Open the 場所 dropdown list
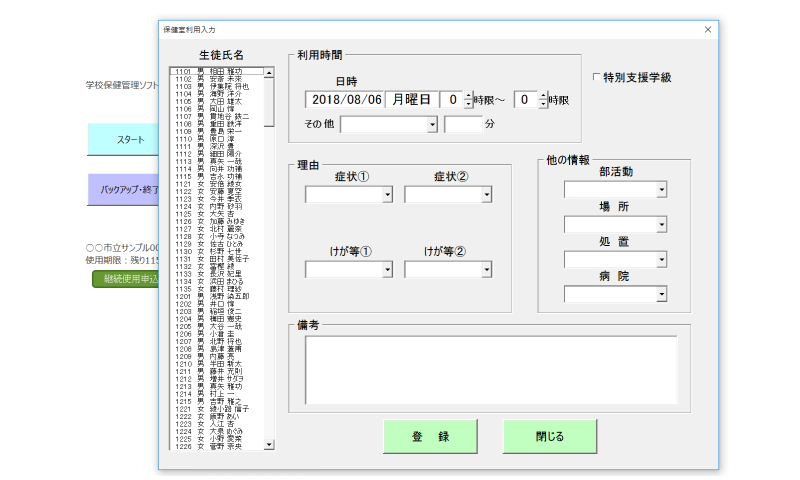The height and width of the screenshot is (480, 800). [661, 225]
